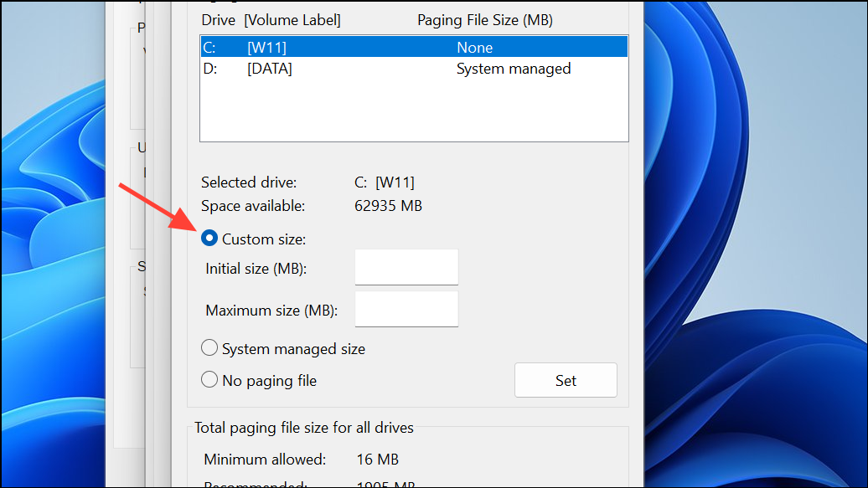
Task: Focus the Maximum size (MB) text box
Action: click(406, 310)
